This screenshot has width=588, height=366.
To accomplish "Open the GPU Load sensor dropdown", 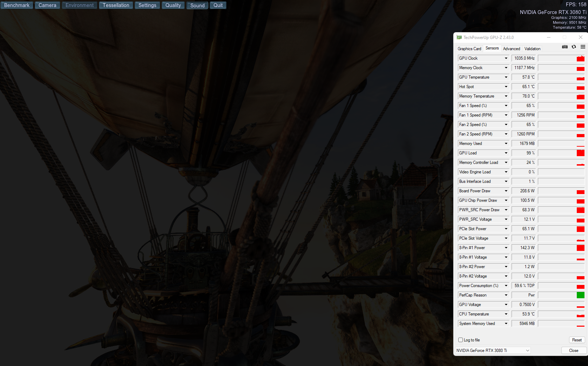I will pos(506,153).
